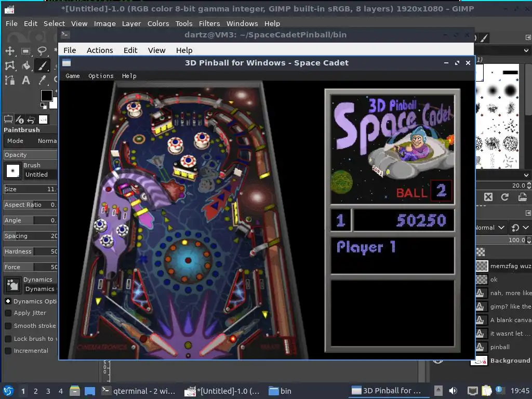Open GIMP Filters menu
532x399 pixels.
(x=209, y=23)
